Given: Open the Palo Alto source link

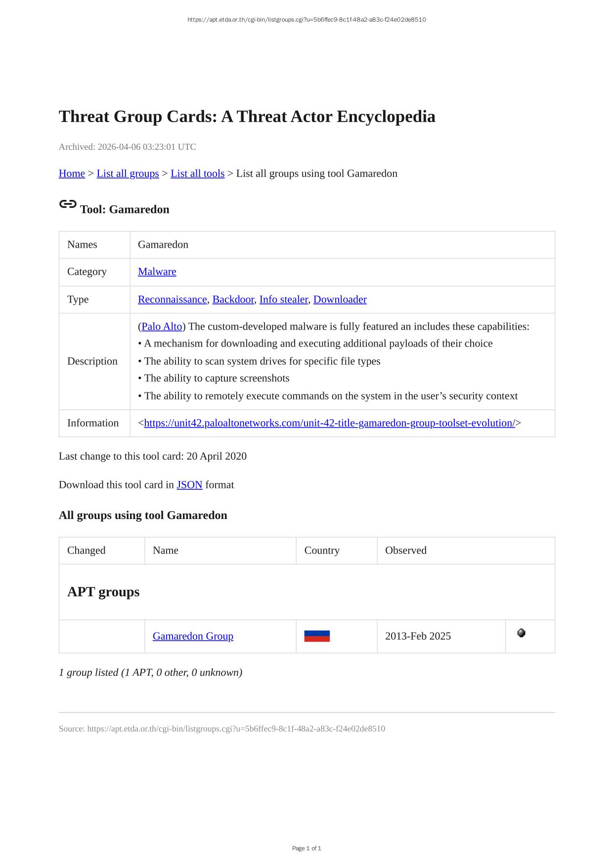Looking at the screenshot, I should point(162,327).
